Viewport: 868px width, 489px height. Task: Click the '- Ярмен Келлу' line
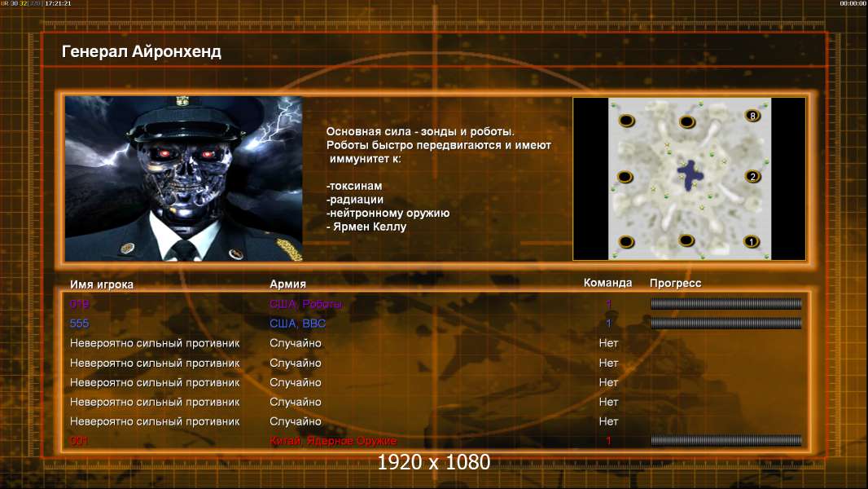pos(366,227)
